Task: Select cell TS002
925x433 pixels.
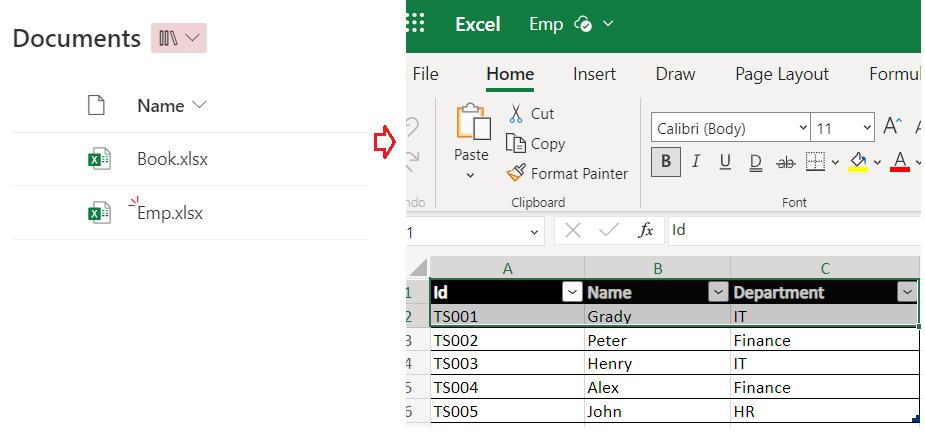Action: [507, 340]
